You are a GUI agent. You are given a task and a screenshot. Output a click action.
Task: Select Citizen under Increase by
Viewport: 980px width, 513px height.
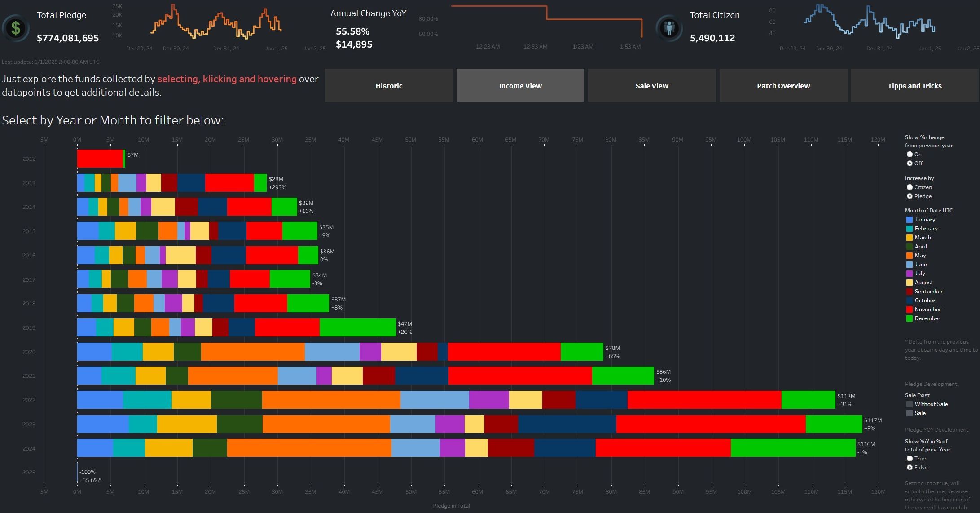[910, 187]
